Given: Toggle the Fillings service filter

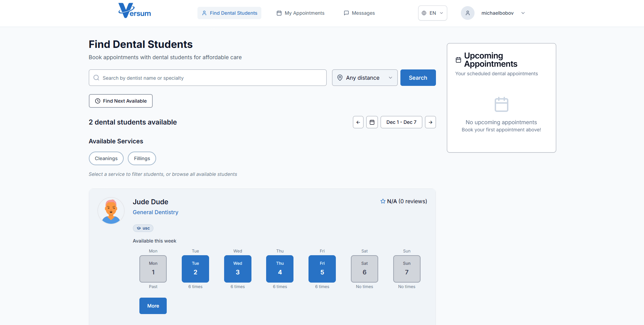Looking at the screenshot, I should [142, 158].
